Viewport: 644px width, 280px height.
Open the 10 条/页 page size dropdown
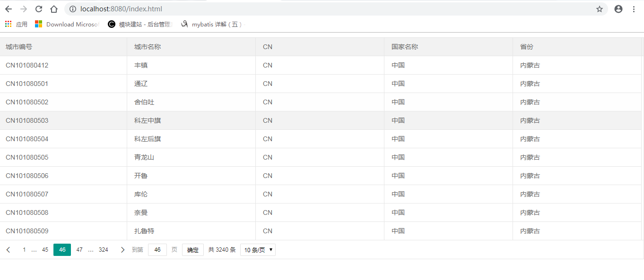coord(258,250)
